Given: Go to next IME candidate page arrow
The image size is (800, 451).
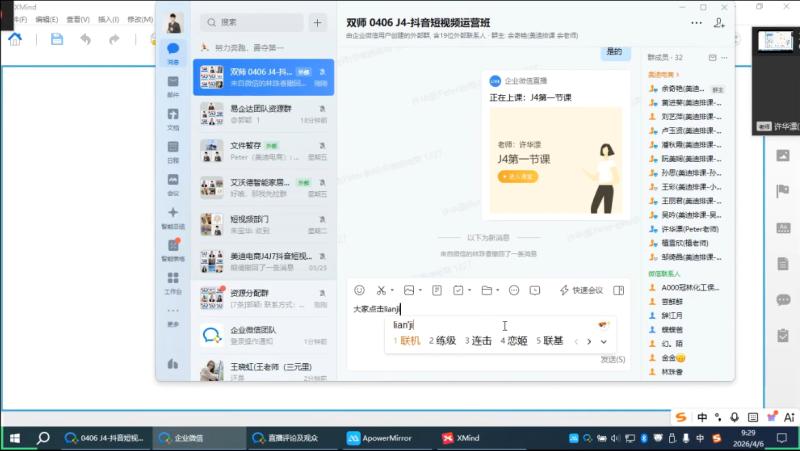Looking at the screenshot, I should (589, 342).
